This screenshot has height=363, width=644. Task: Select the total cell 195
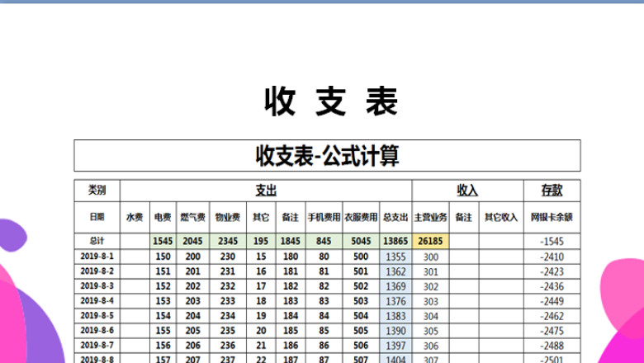pos(261,241)
